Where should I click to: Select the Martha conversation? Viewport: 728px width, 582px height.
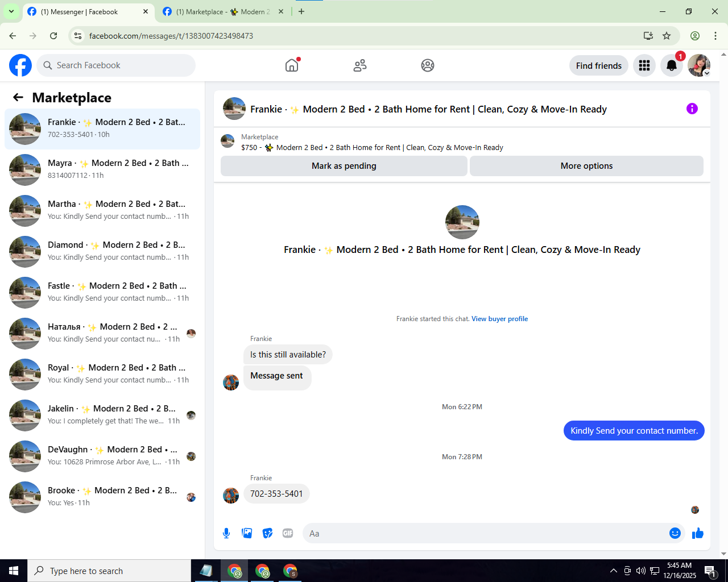(x=102, y=211)
